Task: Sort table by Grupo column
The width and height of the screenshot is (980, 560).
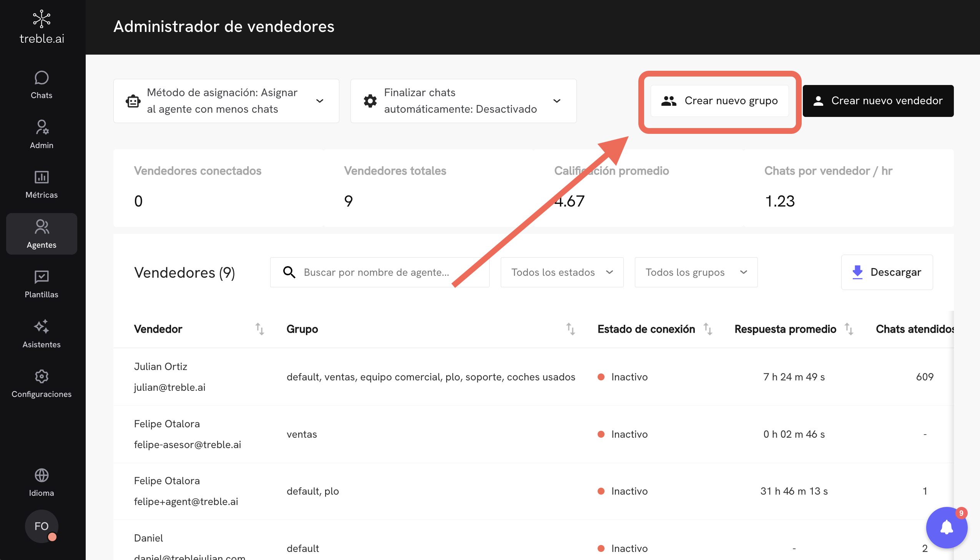Action: point(570,329)
